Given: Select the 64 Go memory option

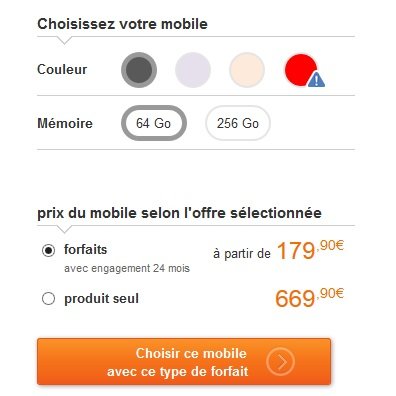Looking at the screenshot, I should 154,123.
